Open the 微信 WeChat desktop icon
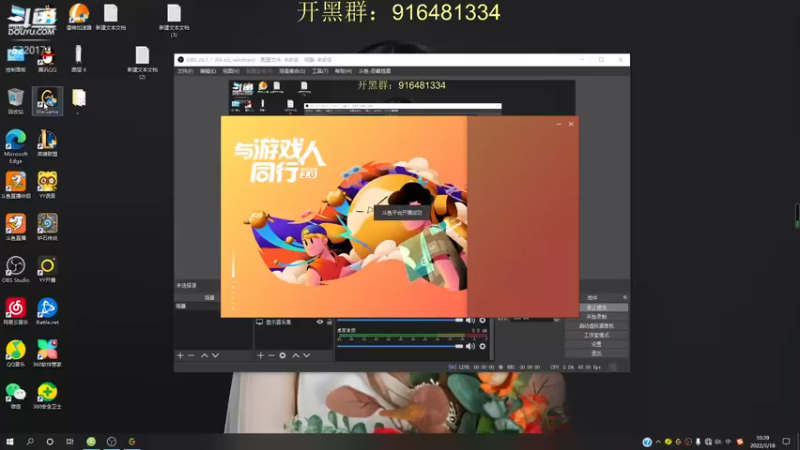The height and width of the screenshot is (450, 800). pyautogui.click(x=16, y=396)
